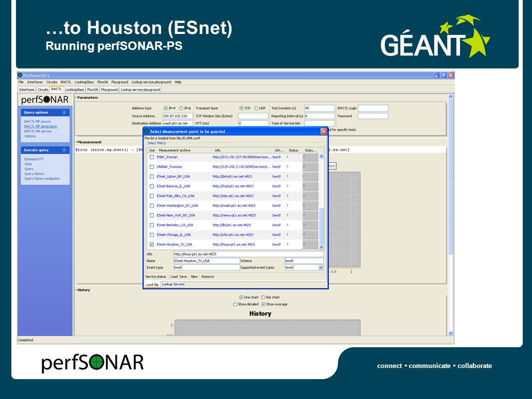Click main window scrollbar down arrow
This screenshot has height=399, width=532.
point(451,333)
